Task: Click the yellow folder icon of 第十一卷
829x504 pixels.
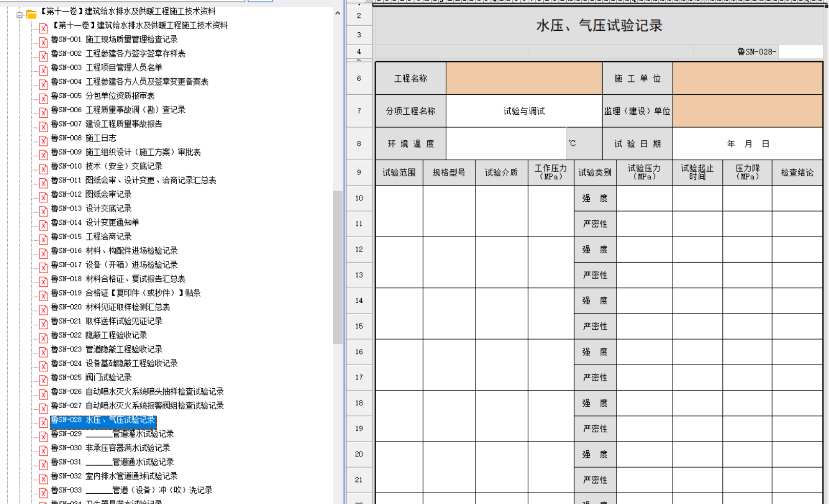Action: click(31, 14)
